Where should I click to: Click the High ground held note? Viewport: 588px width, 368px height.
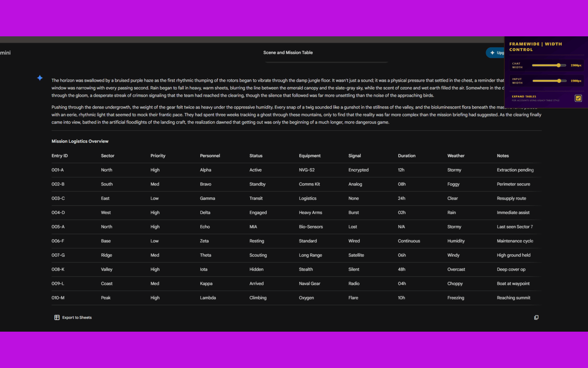[514, 255]
